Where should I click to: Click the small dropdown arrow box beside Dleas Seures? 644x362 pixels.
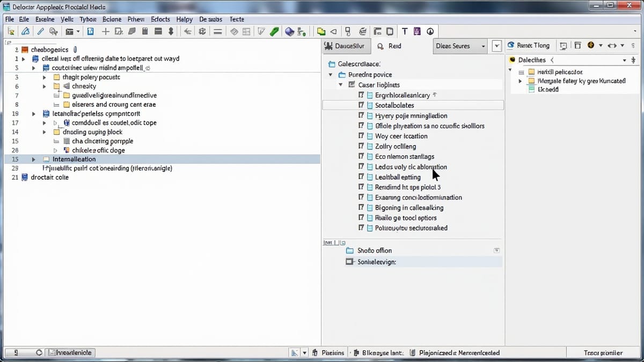[x=497, y=46]
